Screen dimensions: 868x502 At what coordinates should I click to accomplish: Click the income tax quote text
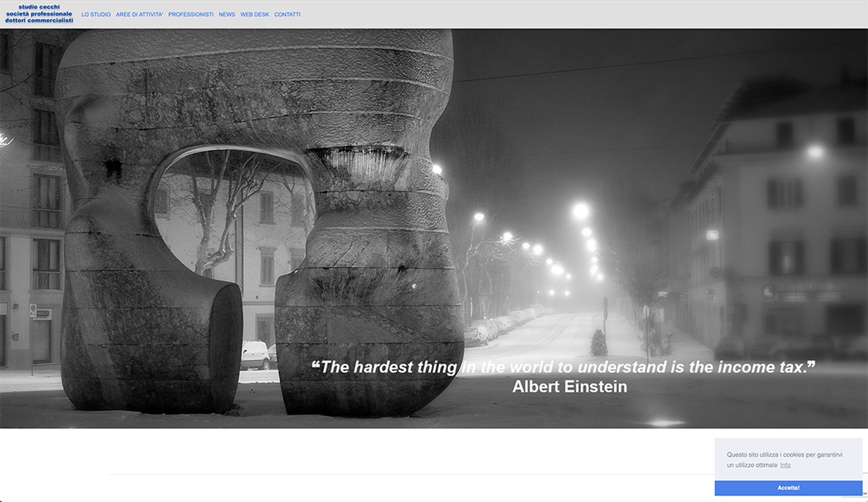[563, 367]
